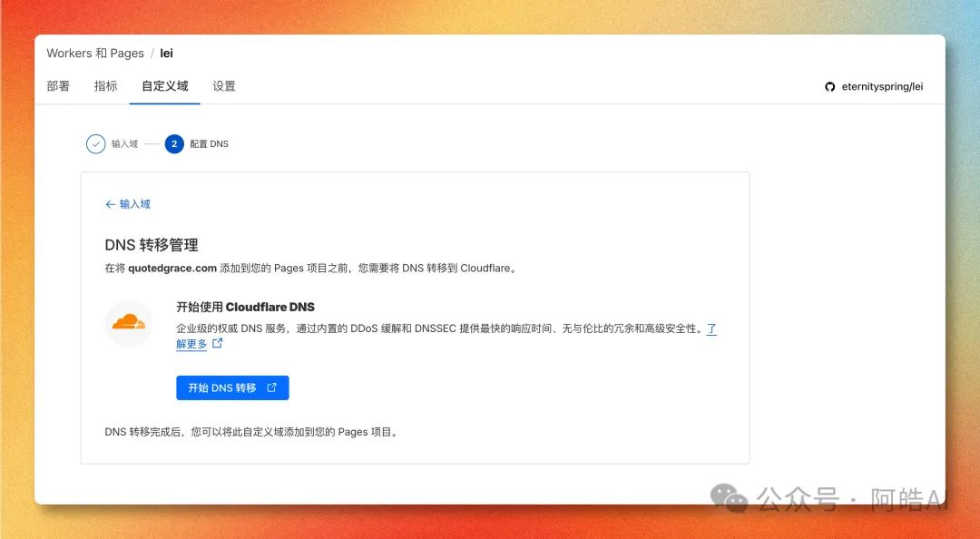This screenshot has width=980, height=539.
Task: Open the 设置 tab
Action: coord(224,86)
